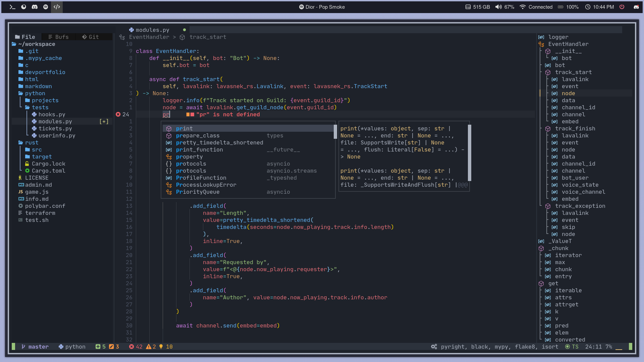Click the error count icon in statusline
The width and height of the screenshot is (644, 362).
[x=131, y=347]
